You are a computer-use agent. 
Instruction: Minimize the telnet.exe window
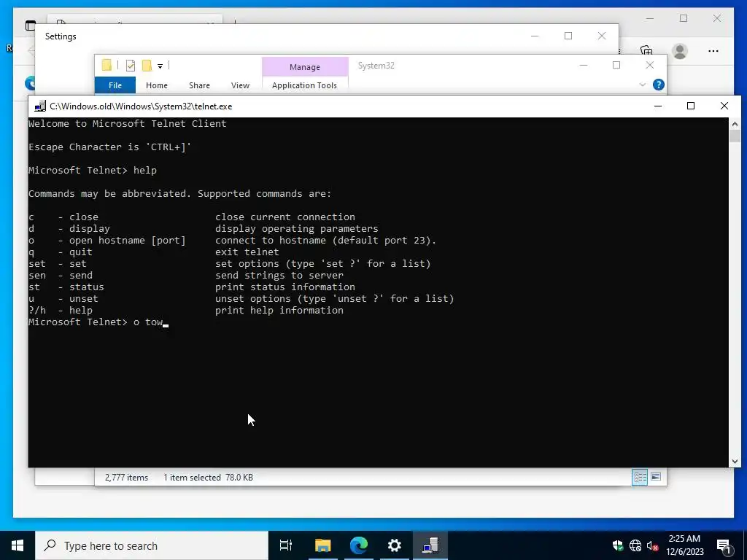658,106
